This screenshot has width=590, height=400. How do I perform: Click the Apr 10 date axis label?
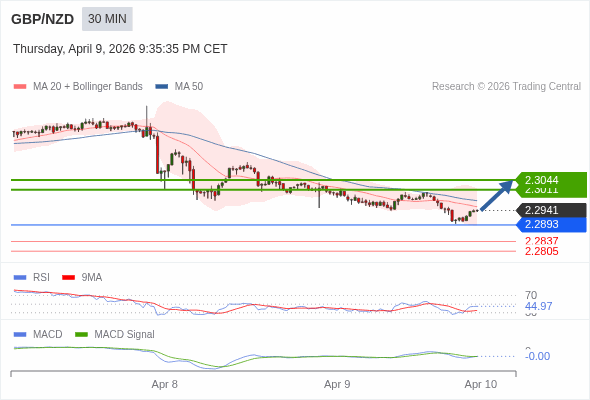(481, 385)
